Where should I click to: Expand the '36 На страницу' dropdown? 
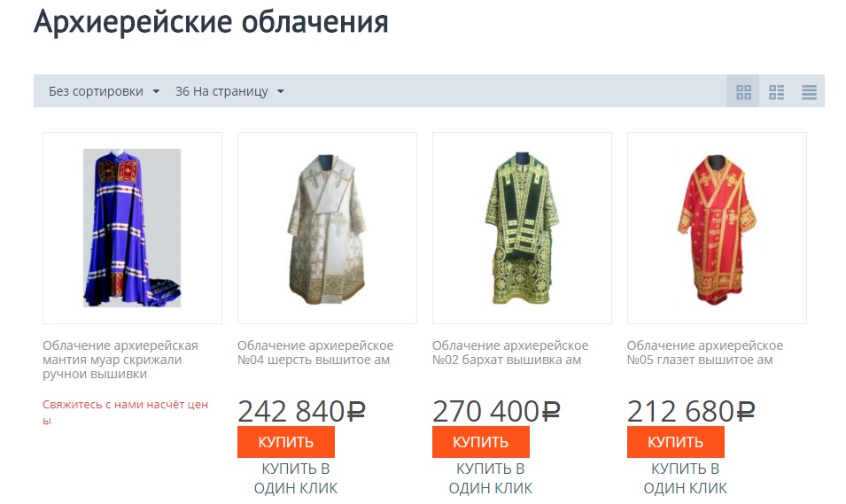tap(229, 91)
